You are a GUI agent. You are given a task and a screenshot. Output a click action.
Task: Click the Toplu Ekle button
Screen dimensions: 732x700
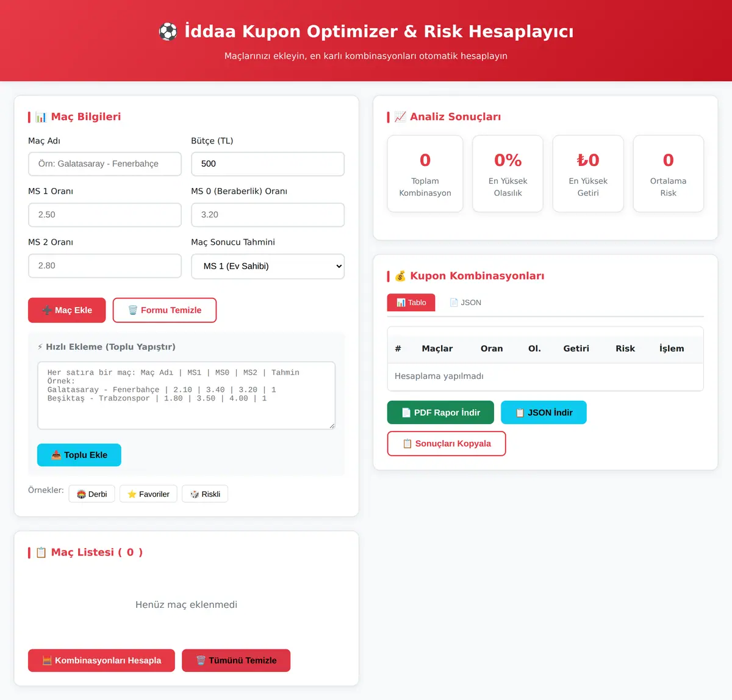coord(79,455)
